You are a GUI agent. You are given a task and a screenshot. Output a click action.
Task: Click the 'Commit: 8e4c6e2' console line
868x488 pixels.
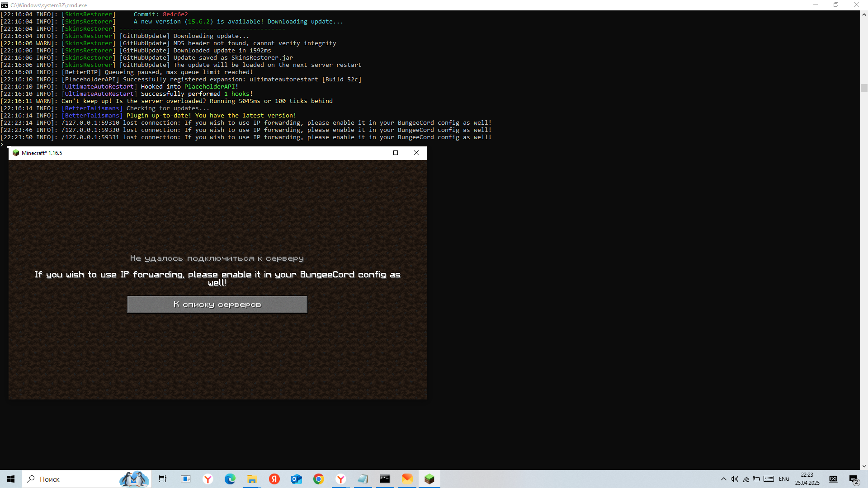(x=94, y=14)
